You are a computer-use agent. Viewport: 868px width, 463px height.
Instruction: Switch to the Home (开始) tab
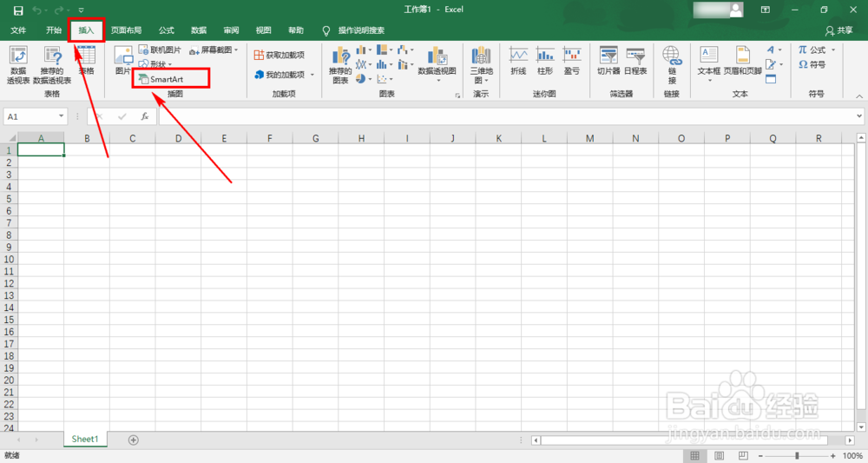click(x=54, y=30)
